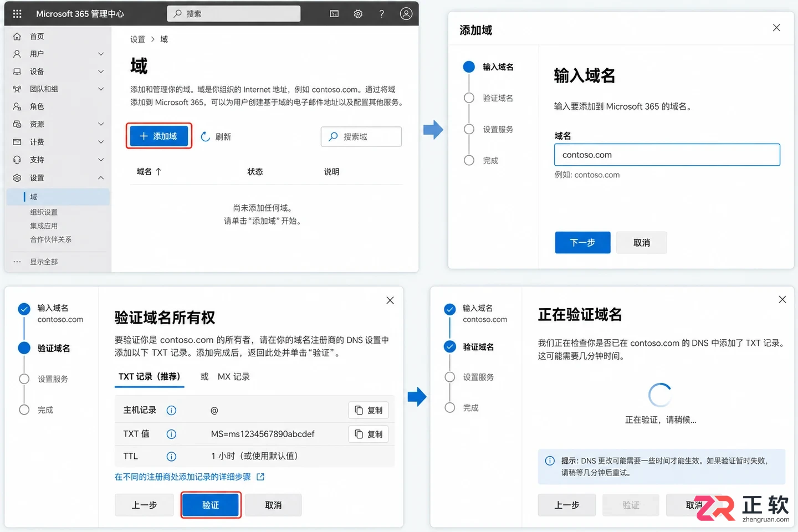Image resolution: width=798 pixels, height=532 pixels.
Task: Close the 添加域 panel with X
Action: coord(776,28)
